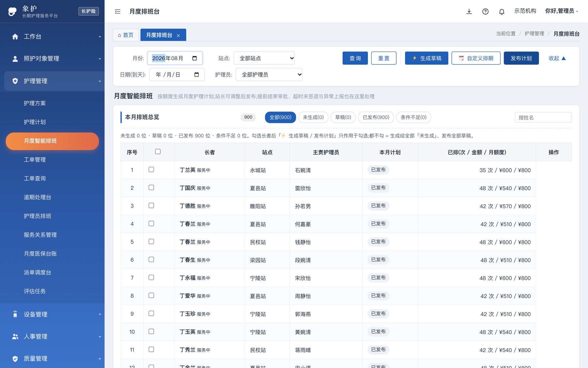
Task: Tick the checkbox for 丁春生
Action: point(151,259)
